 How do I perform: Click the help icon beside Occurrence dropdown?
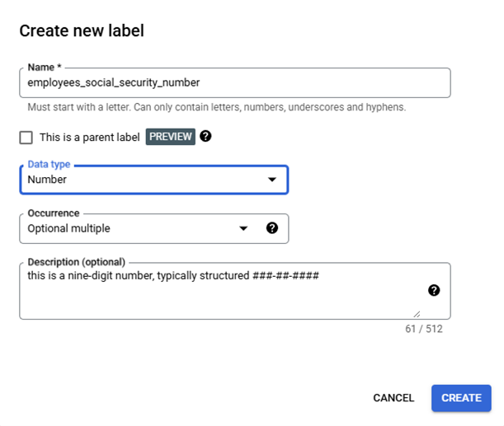[x=271, y=228]
